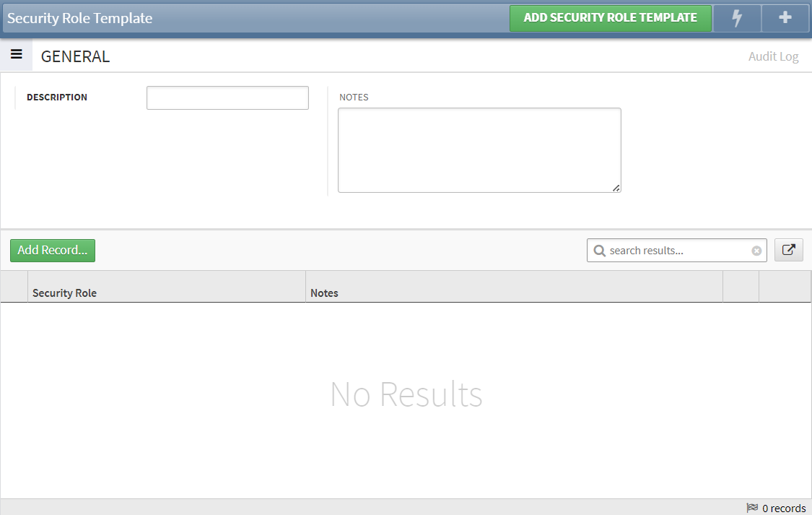Click the magnifier icon in search box
The height and width of the screenshot is (515, 812).
point(600,250)
